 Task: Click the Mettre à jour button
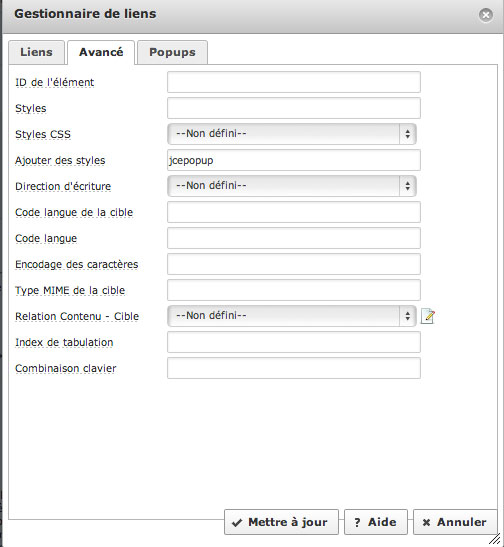coord(281,522)
